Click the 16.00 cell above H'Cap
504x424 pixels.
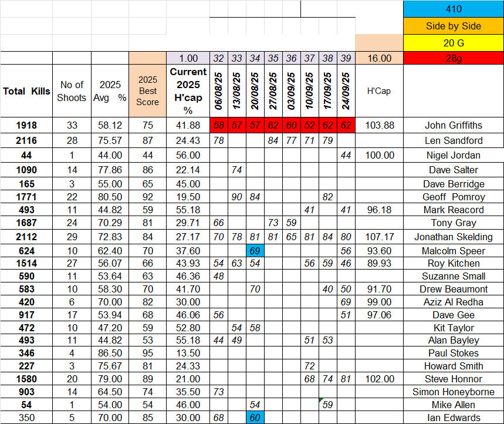pos(379,58)
